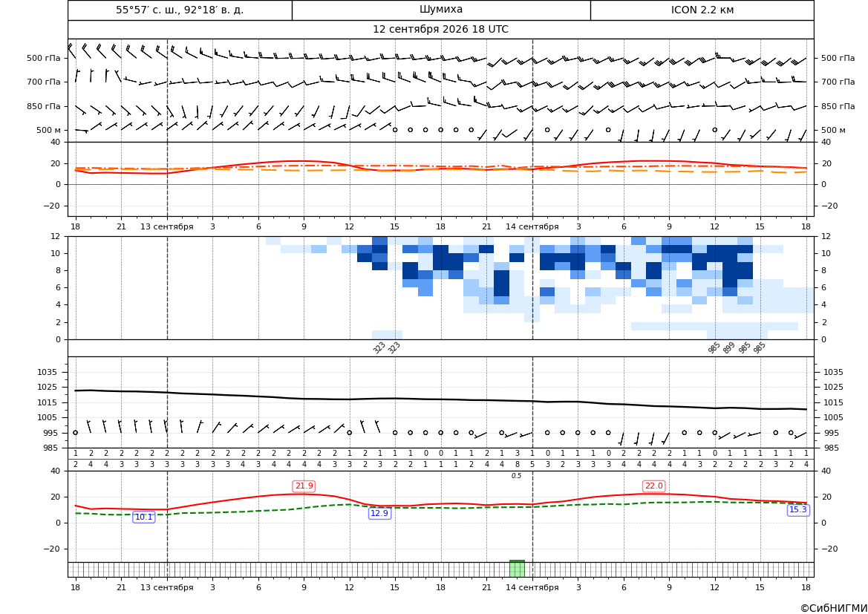868x614 pixels.
Task: Click the 12 сентября 2026 18 UTC header
Action: coord(440,30)
